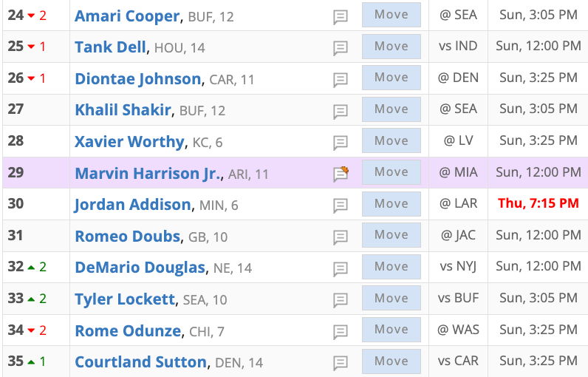Viewport: 588px width, 377px height.
Task: Open the note icon for Tank Dell
Action: click(341, 48)
